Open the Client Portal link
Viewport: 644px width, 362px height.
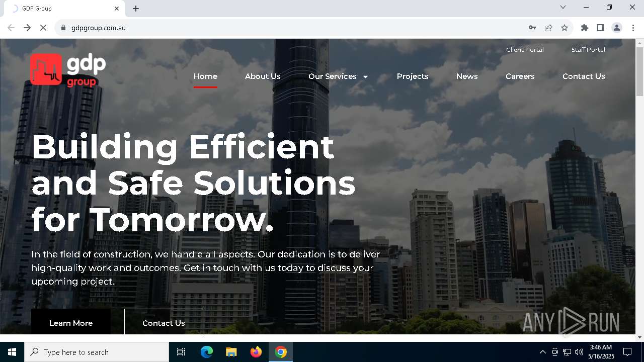click(525, 50)
